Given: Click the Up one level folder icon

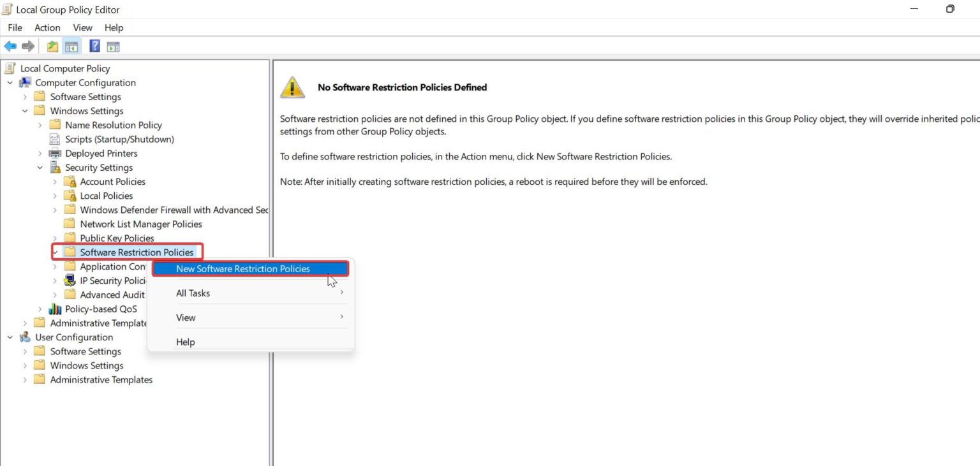Looking at the screenshot, I should [52, 45].
